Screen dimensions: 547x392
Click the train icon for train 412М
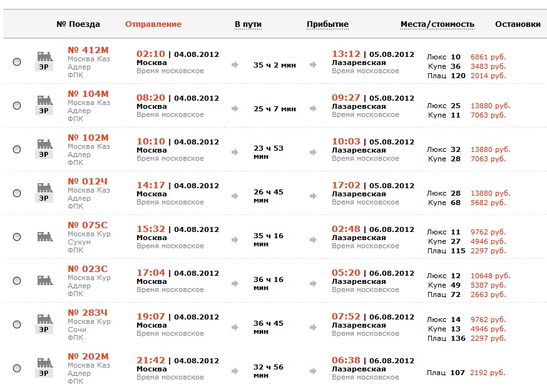tap(44, 56)
